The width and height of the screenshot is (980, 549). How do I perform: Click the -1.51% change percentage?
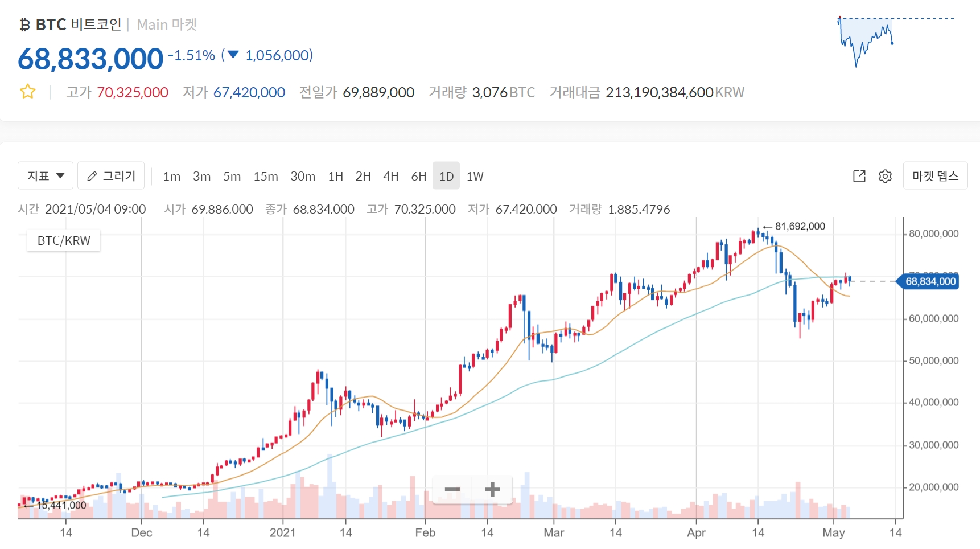[x=191, y=55]
